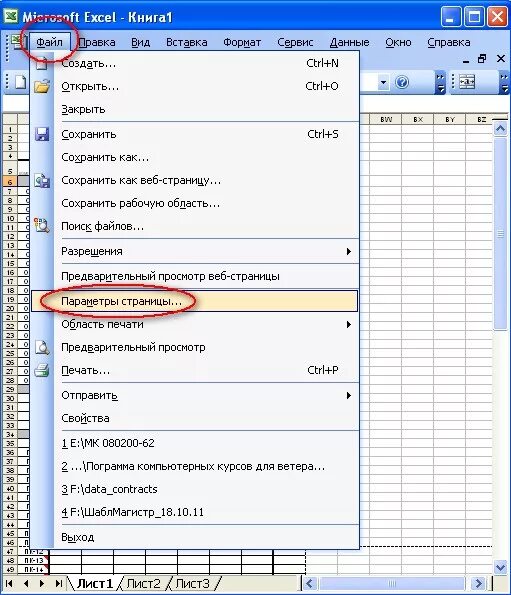
Task: Minimize the workbook document window
Action: pyautogui.click(x=466, y=60)
